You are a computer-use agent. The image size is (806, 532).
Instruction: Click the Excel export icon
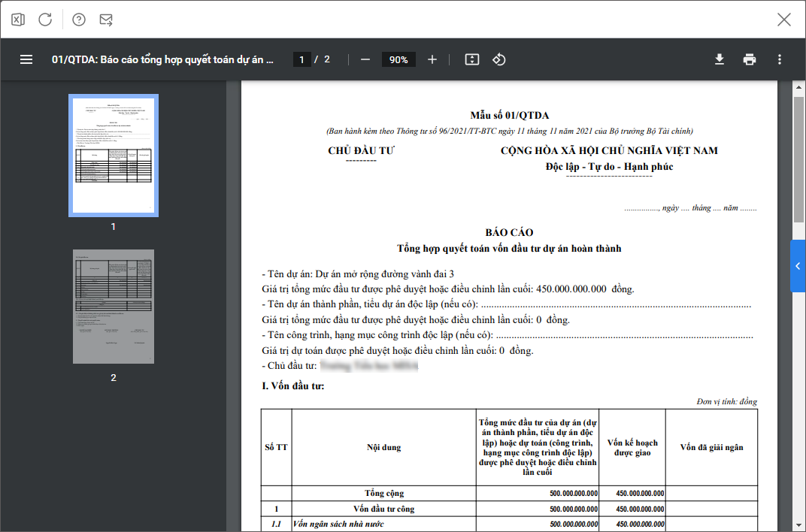point(18,20)
